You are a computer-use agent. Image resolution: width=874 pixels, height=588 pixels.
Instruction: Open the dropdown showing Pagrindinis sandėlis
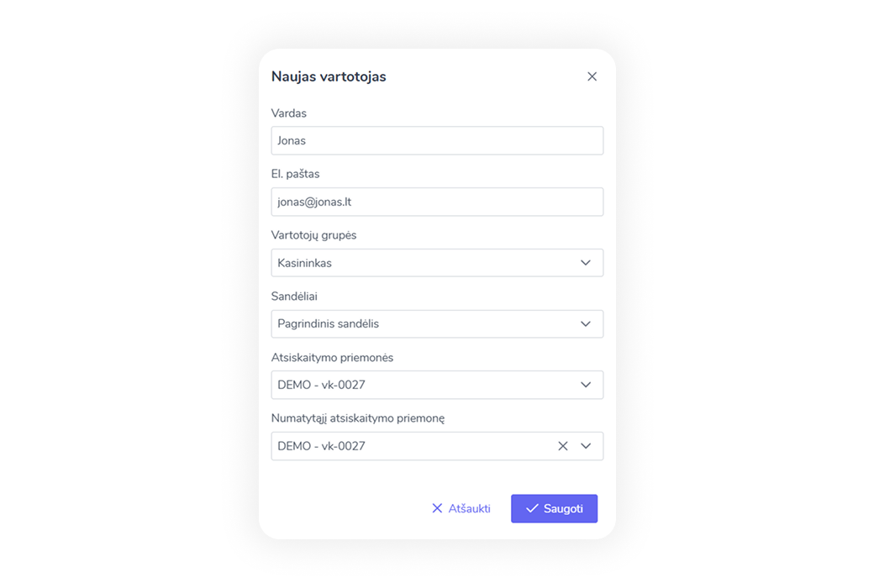[420, 324]
